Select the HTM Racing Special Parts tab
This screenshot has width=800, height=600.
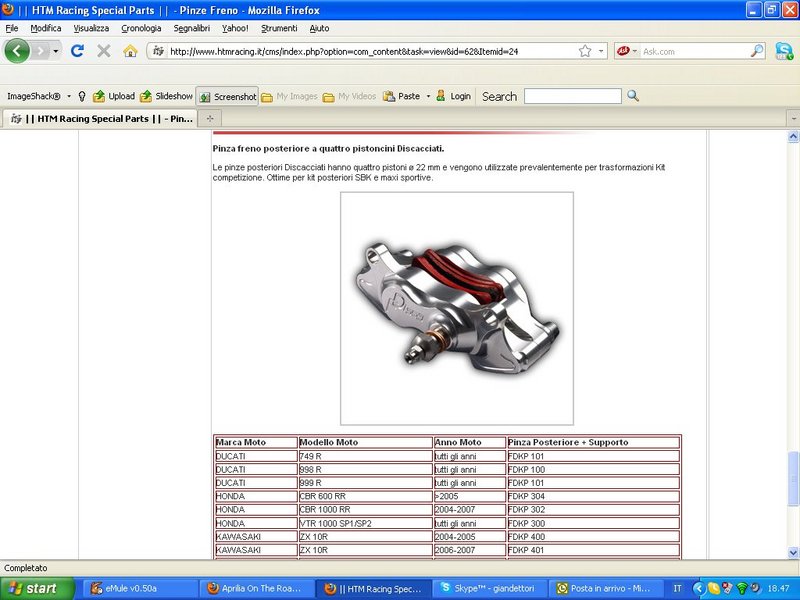point(100,118)
